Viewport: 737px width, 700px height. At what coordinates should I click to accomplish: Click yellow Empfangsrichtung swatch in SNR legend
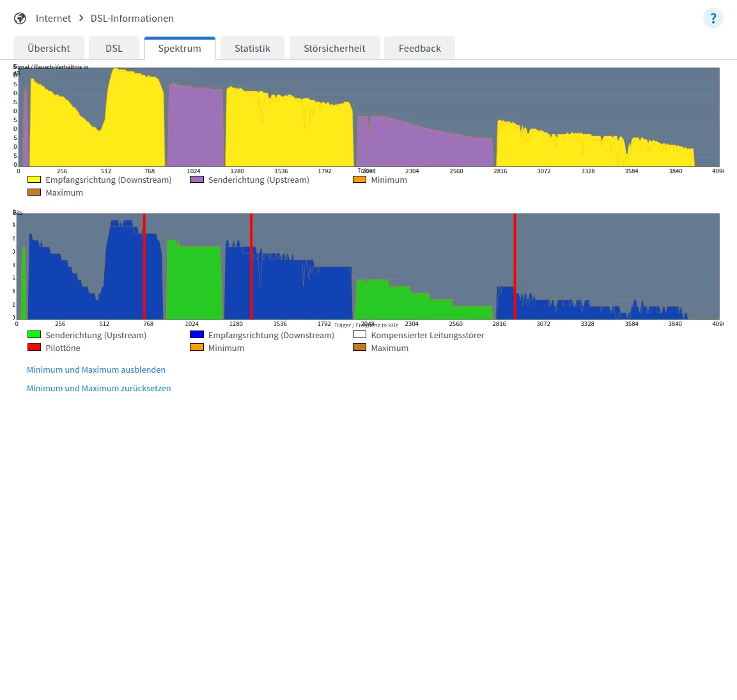(35, 179)
